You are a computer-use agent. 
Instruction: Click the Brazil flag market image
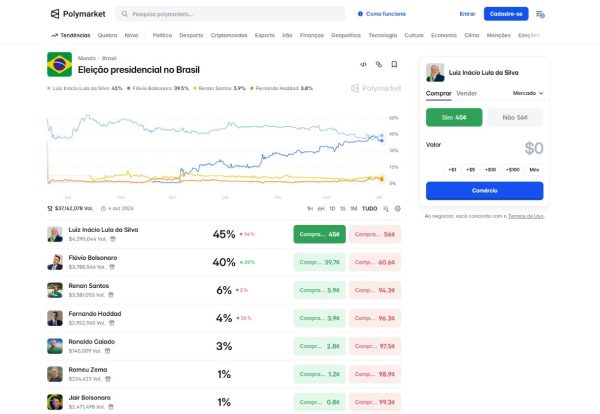[x=58, y=64]
